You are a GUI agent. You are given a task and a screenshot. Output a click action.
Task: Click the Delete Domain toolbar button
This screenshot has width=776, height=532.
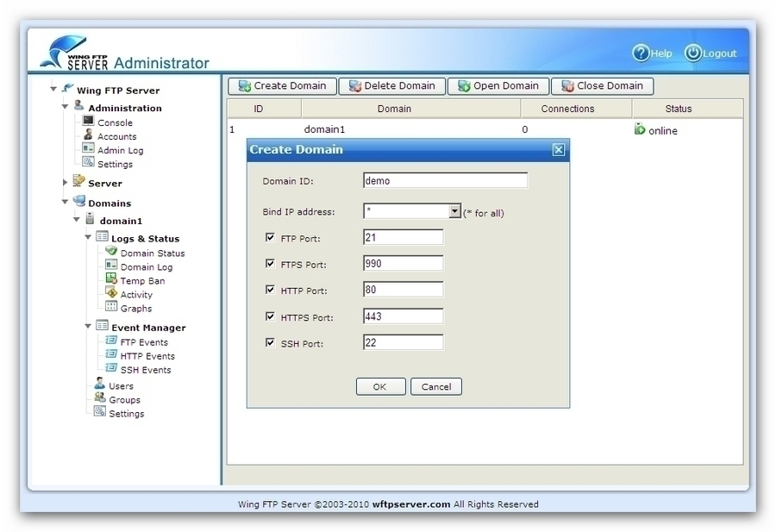coord(391,85)
